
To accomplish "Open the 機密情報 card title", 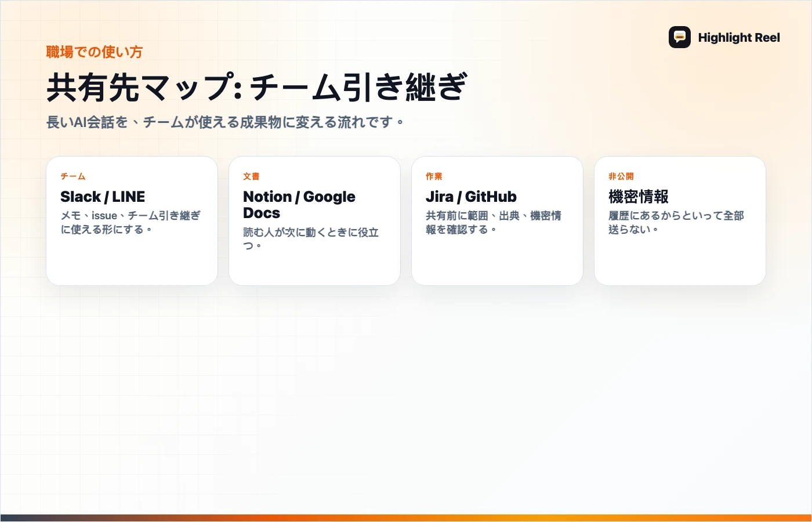I will point(639,197).
